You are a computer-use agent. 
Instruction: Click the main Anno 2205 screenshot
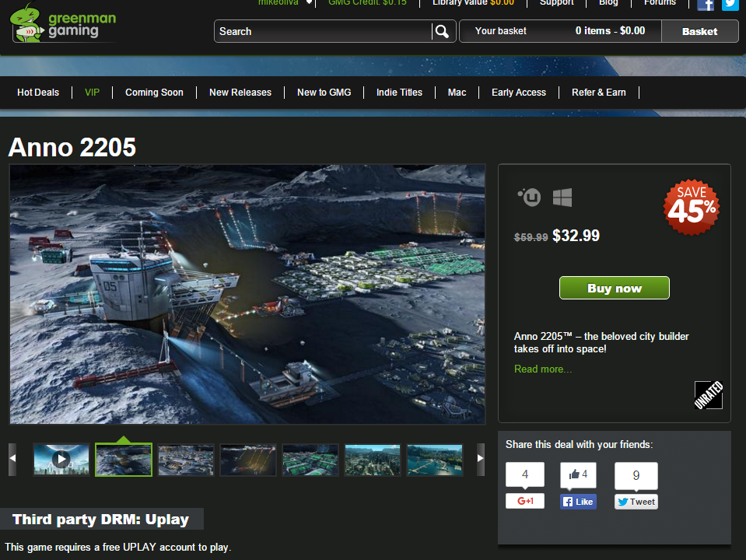click(x=247, y=294)
